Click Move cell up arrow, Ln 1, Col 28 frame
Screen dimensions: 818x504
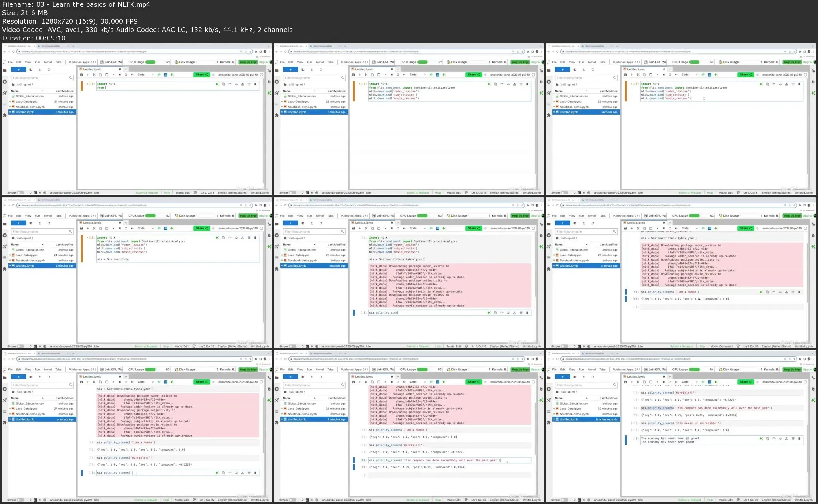(x=774, y=439)
